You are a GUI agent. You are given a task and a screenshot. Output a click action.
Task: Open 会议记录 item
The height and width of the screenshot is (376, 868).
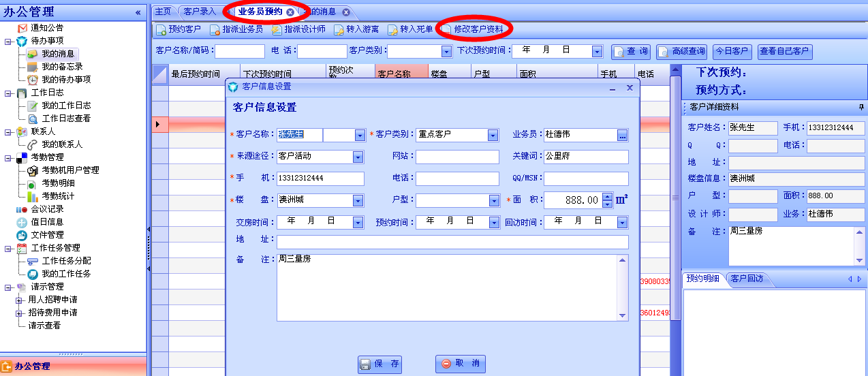point(46,209)
